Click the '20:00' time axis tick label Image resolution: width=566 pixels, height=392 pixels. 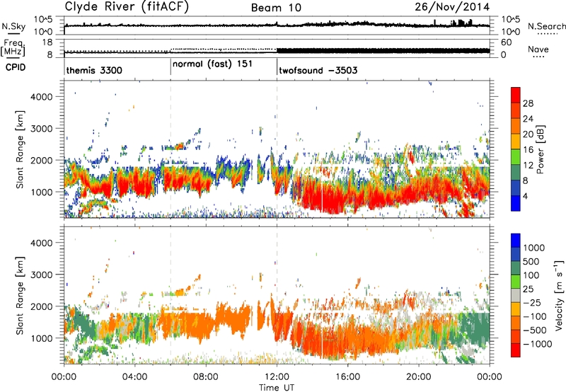coord(419,377)
